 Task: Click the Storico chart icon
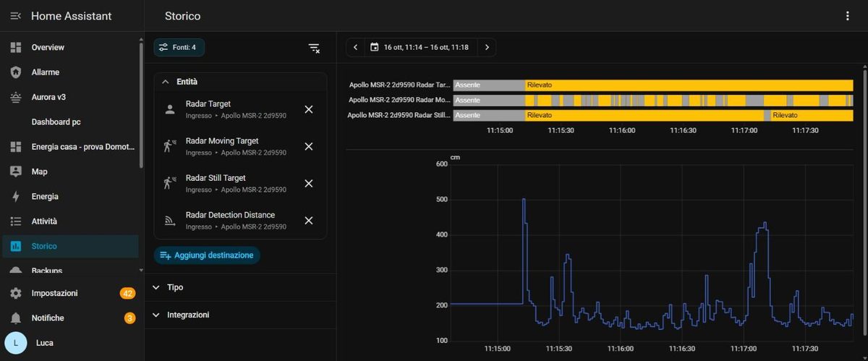(x=16, y=246)
